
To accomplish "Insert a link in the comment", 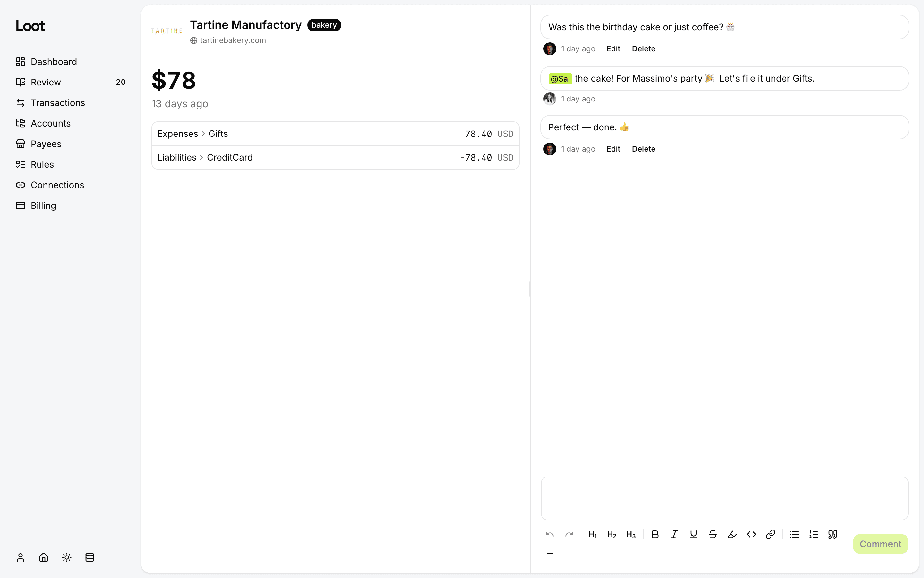I will (771, 534).
